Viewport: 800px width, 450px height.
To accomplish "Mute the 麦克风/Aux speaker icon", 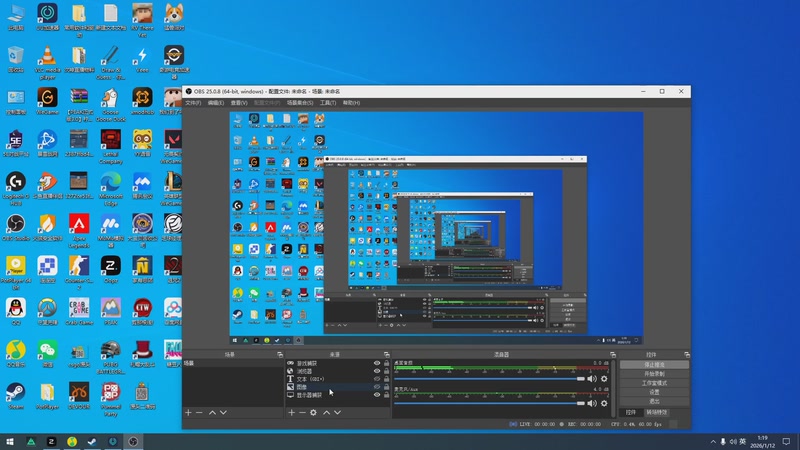I will pos(592,403).
